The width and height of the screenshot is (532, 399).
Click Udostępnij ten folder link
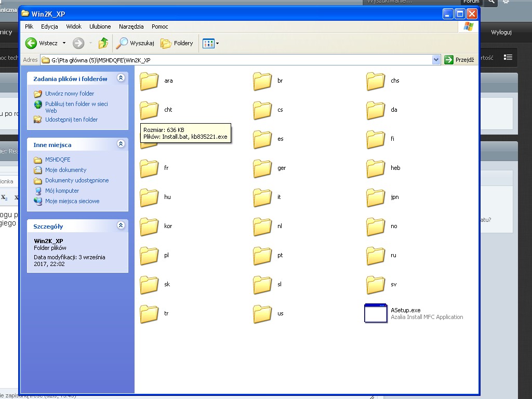[71, 119]
